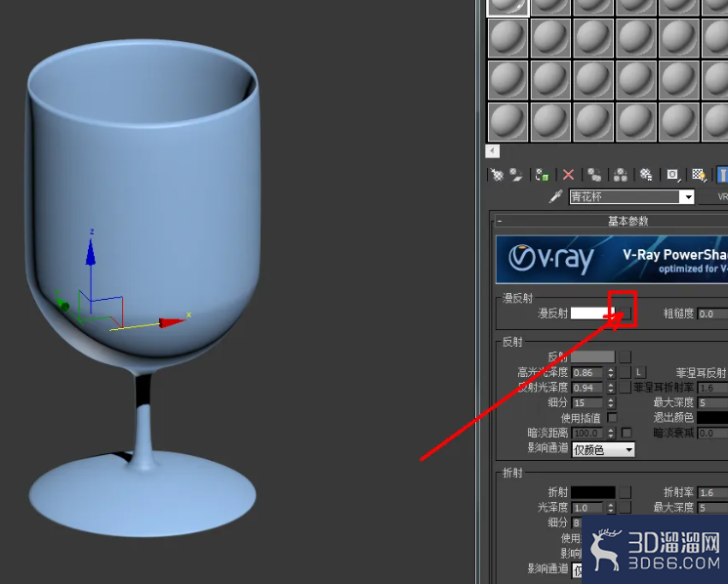Enable the 使用插值 checkbox under 反射
The height and width of the screenshot is (584, 728).
point(613,417)
